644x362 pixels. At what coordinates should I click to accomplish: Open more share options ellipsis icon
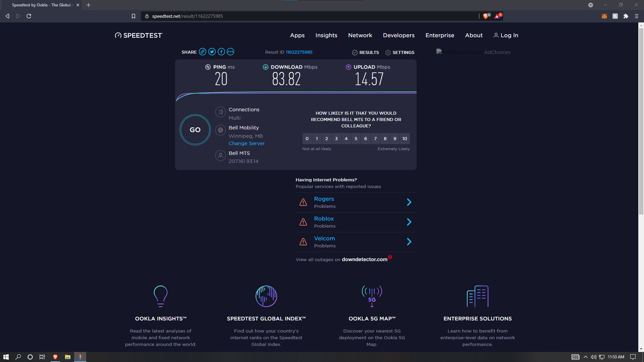[x=230, y=52]
